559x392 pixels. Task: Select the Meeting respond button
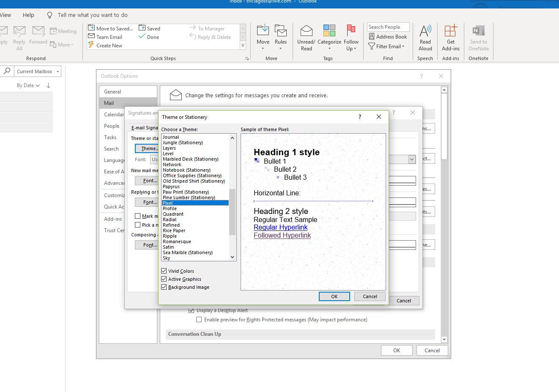tap(63, 31)
